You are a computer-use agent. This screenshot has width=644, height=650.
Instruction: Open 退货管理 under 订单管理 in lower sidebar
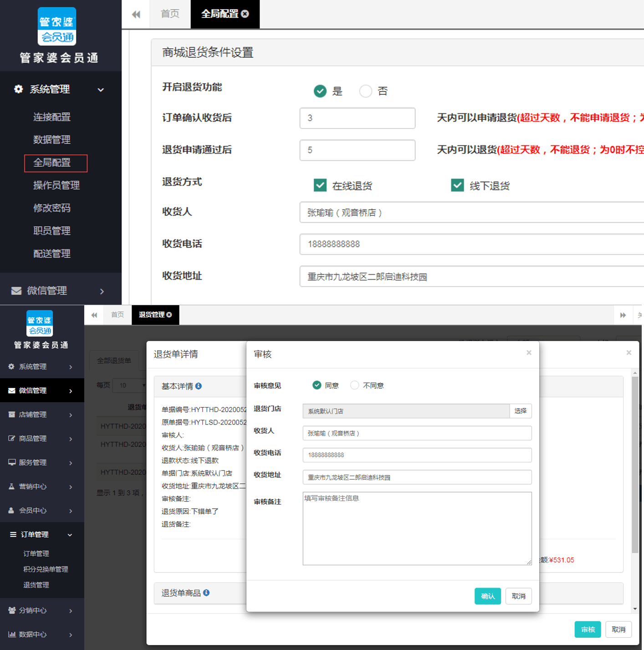36,585
